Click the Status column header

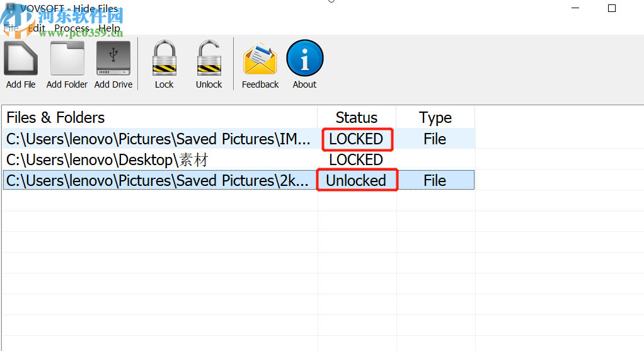pos(356,118)
